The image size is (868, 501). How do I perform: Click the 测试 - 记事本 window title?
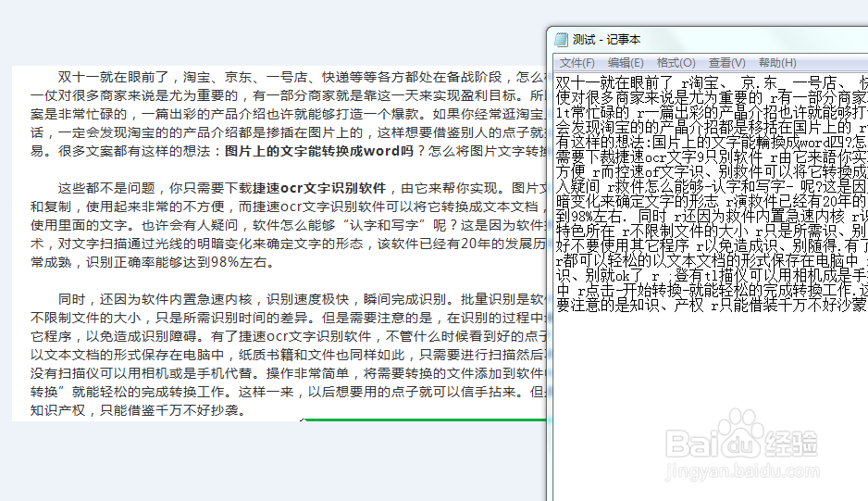(x=607, y=39)
